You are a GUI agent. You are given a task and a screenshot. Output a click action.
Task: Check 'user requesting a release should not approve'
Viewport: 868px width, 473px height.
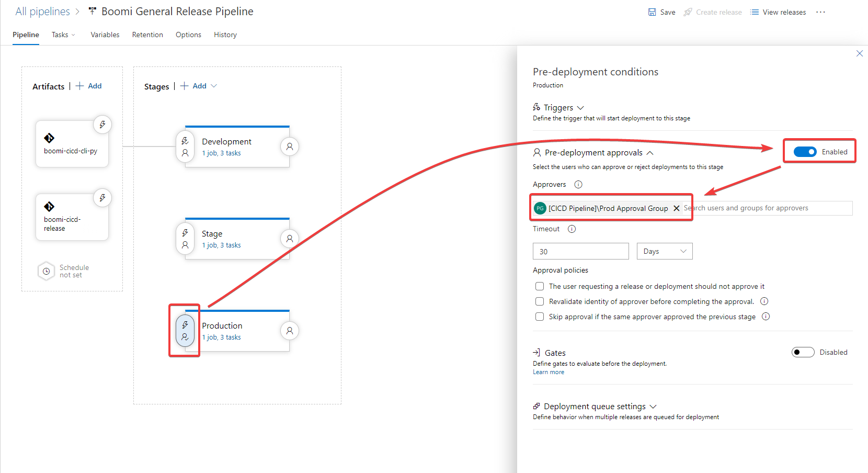(x=540, y=286)
